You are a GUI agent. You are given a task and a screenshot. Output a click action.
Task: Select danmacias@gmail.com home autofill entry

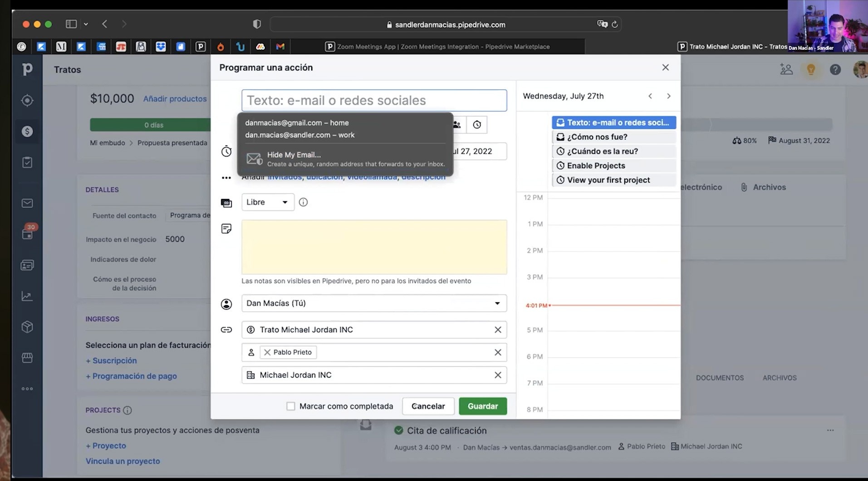[x=297, y=123]
